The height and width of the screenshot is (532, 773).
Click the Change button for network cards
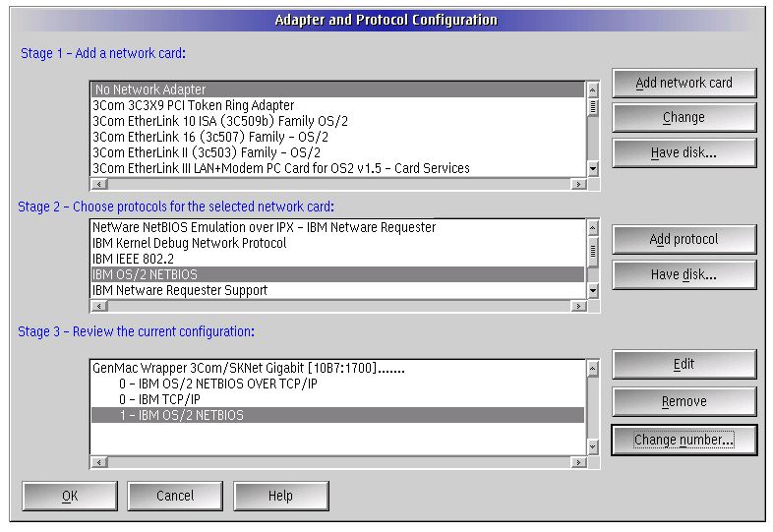click(684, 117)
